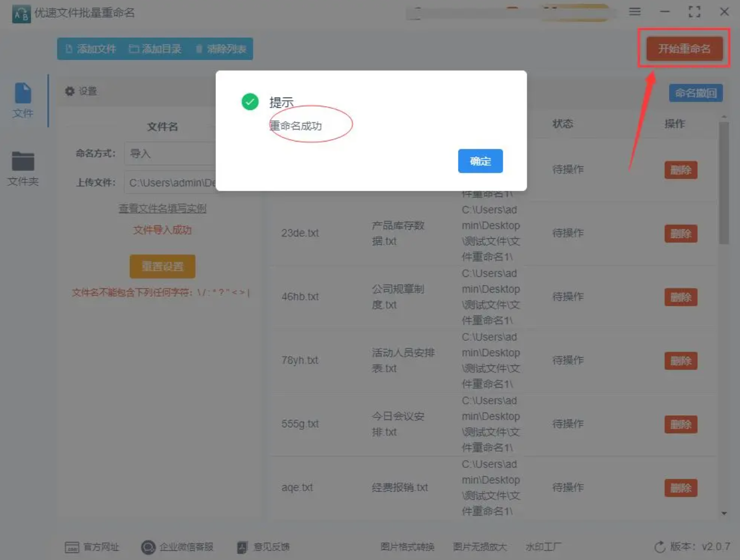Click the 重置设置 button
This screenshot has height=560, width=740.
(163, 266)
